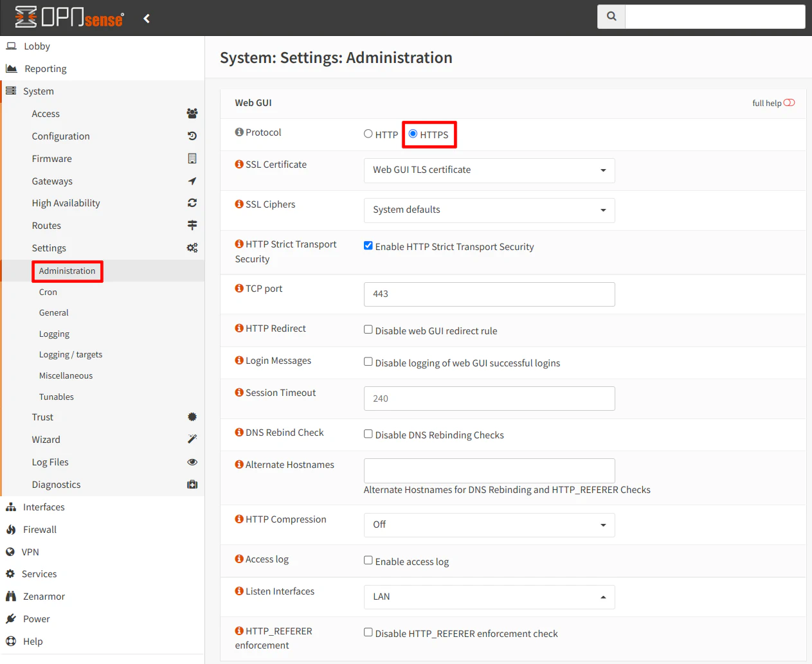Click the info icon beside Session Timeout
The width and height of the screenshot is (812, 664).
point(239,393)
